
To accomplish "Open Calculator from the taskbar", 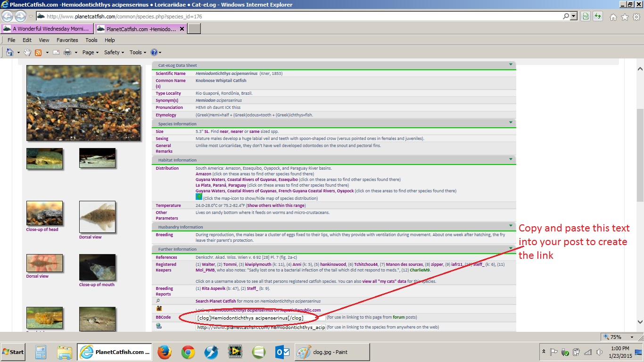I will (41, 352).
